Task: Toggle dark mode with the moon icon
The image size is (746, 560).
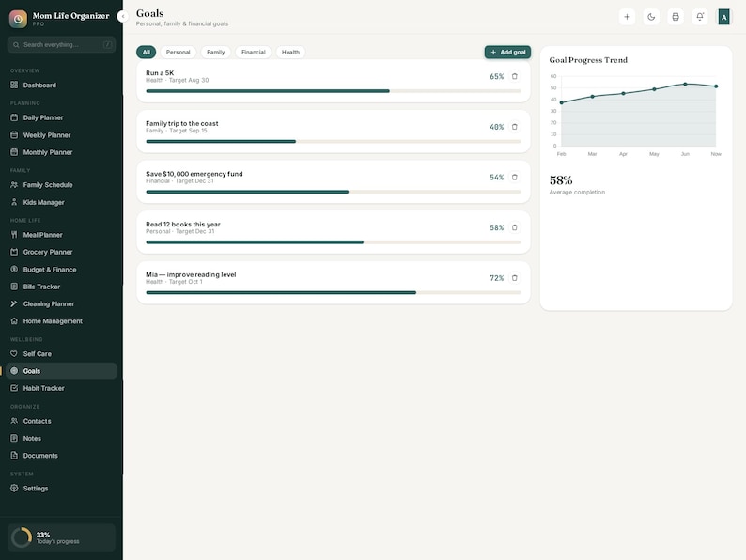Action: click(651, 17)
